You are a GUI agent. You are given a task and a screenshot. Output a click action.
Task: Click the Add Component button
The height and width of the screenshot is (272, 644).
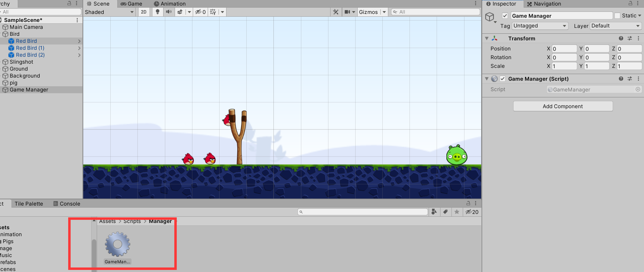(563, 106)
